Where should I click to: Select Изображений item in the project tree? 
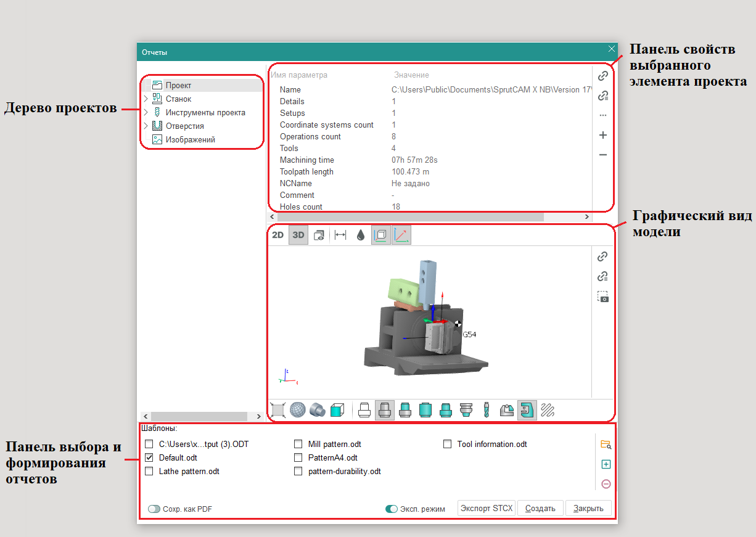tap(190, 140)
